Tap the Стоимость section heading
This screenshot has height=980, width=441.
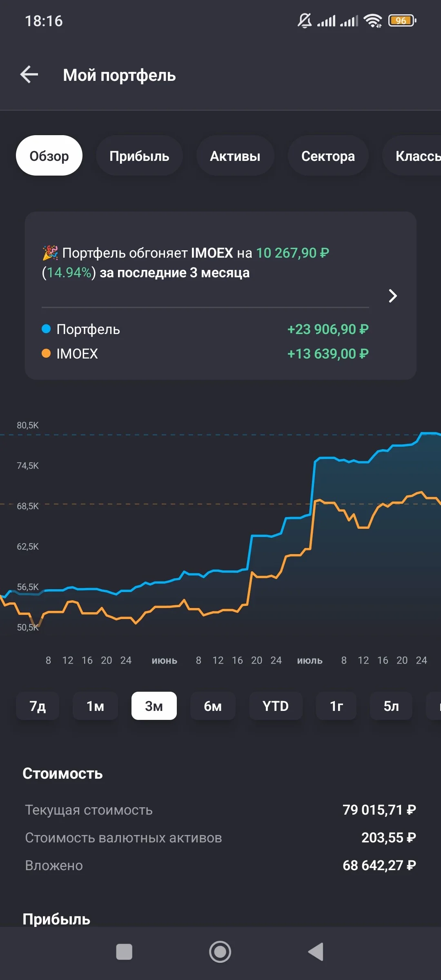coord(62,773)
